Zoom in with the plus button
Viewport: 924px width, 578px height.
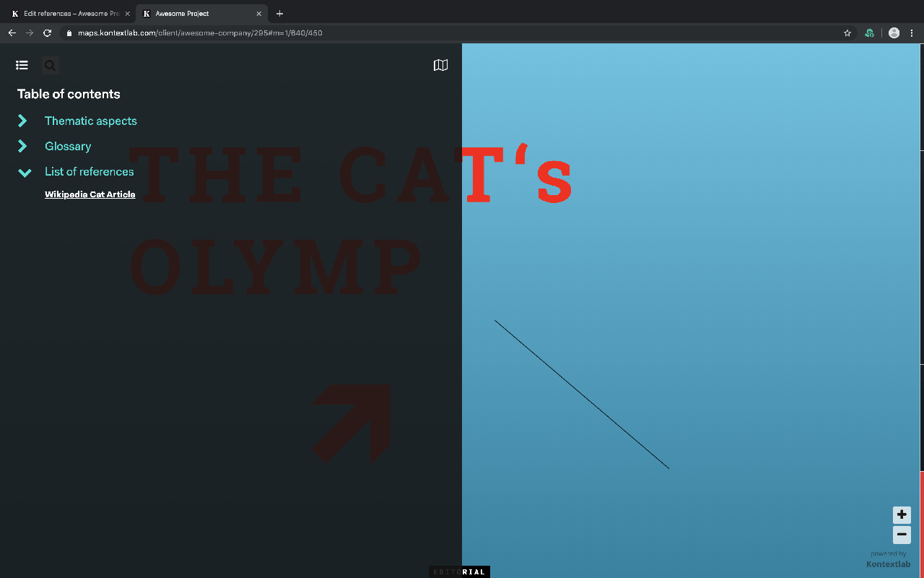click(902, 515)
